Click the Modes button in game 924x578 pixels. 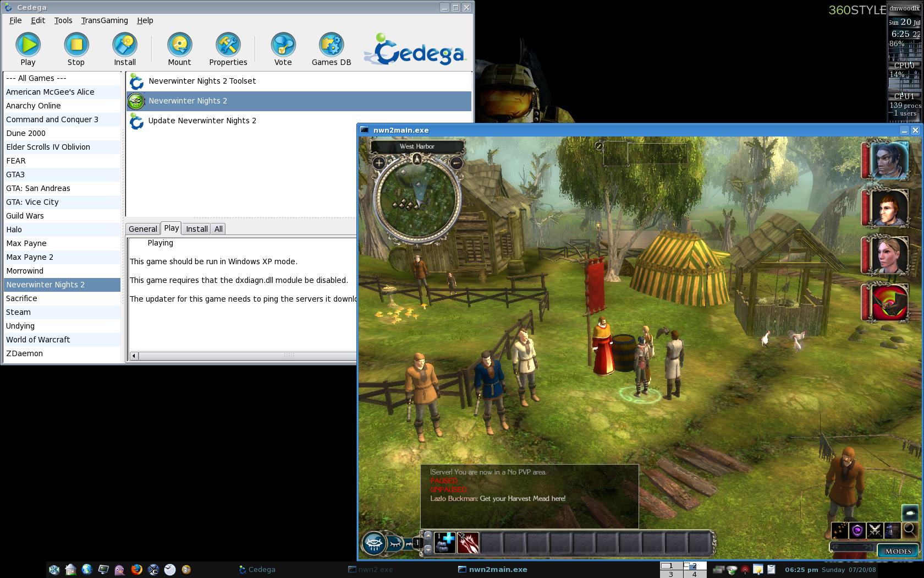pos(898,551)
